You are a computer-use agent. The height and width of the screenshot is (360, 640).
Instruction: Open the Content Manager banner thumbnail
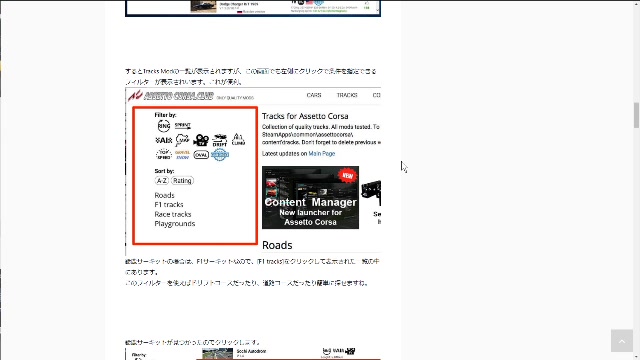[310, 198]
